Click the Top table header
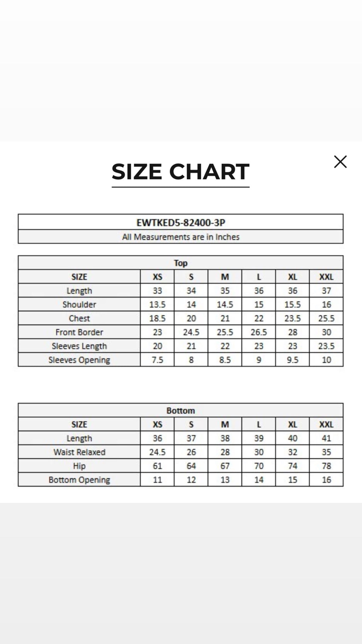Viewport: 362px width, 644px height. click(x=181, y=263)
